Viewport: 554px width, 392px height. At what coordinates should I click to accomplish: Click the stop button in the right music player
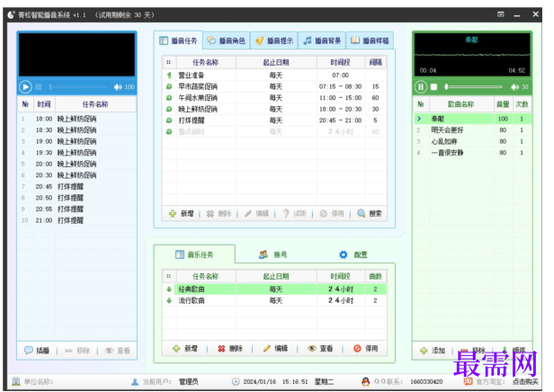433,87
